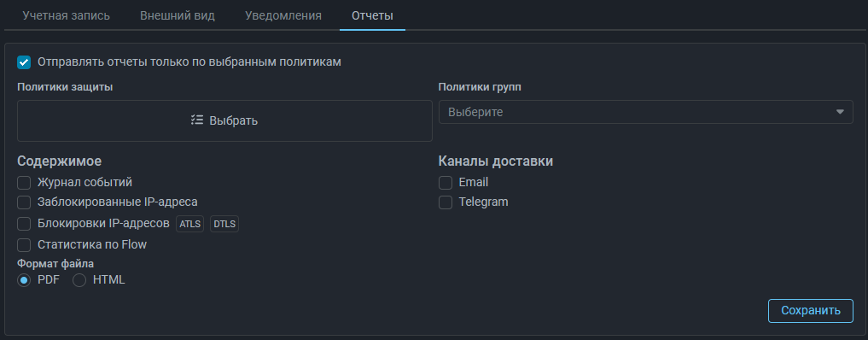This screenshot has height=340, width=868.
Task: Enable Статистика по Flow checkbox
Action: point(24,245)
